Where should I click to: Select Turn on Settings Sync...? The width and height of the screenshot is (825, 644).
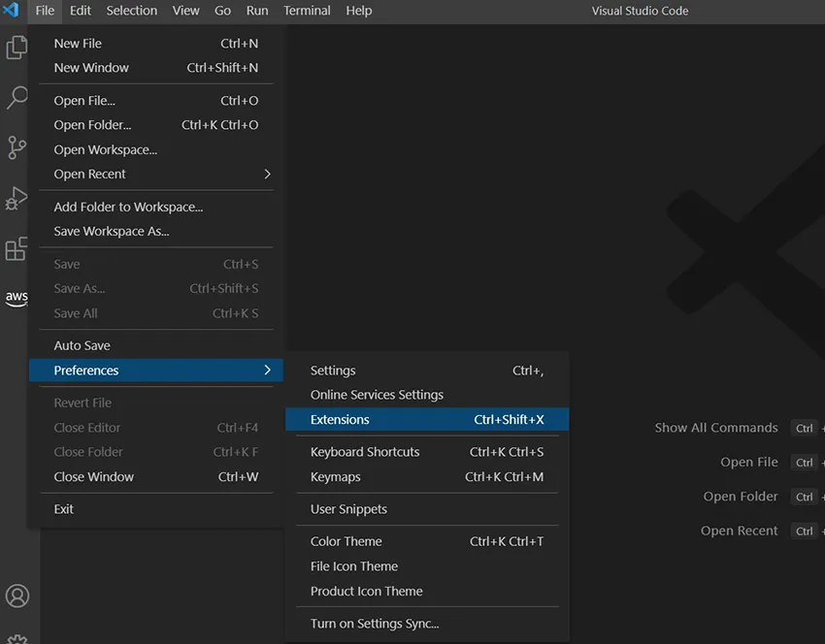(x=427, y=624)
